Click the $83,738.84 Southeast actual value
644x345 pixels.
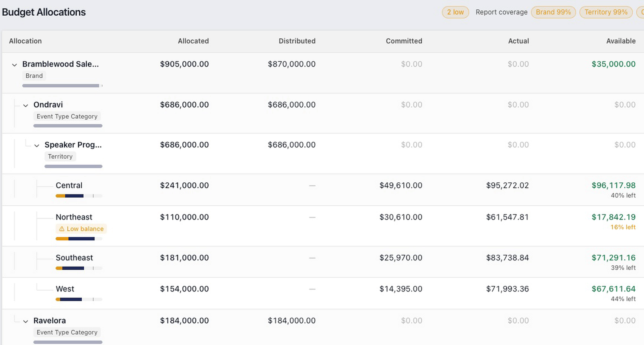[x=508, y=258]
